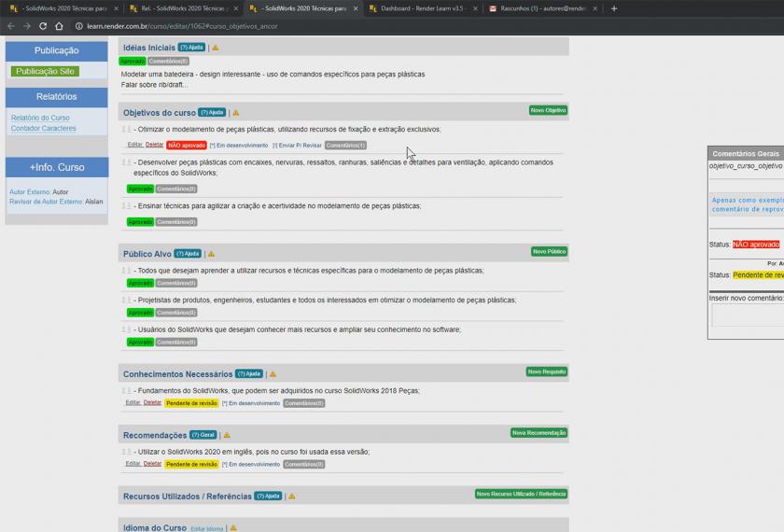Expand the +Info. Curso sidebar panel

[x=56, y=168]
